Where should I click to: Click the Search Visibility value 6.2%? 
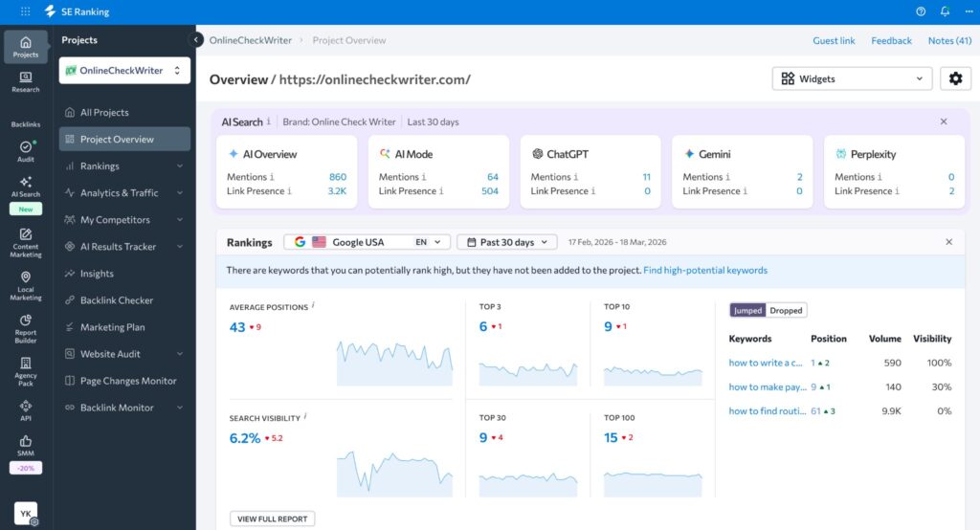(244, 438)
